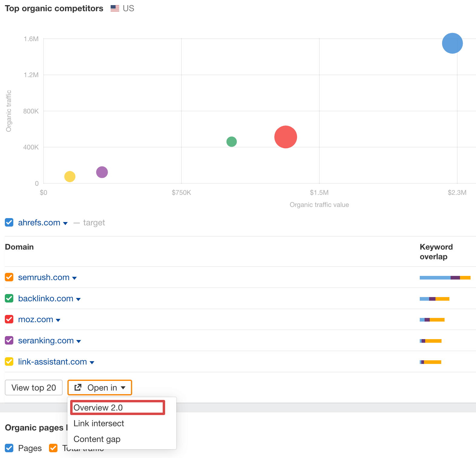The image size is (476, 458).
Task: Click the 1.6M y-axis label
Action: pos(31,39)
